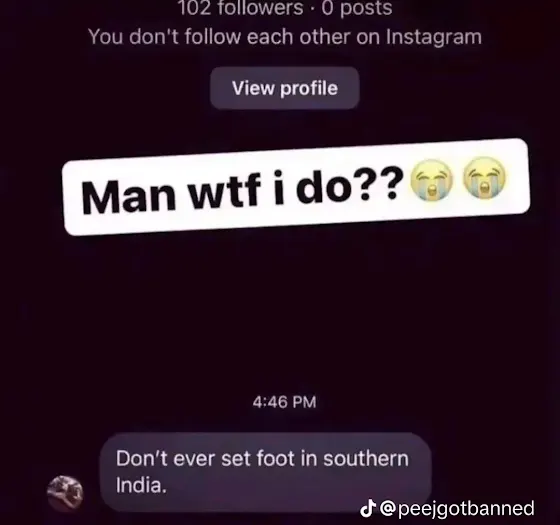Tap the first crying emoji in the caption
This screenshot has height=525, width=560.
(432, 180)
